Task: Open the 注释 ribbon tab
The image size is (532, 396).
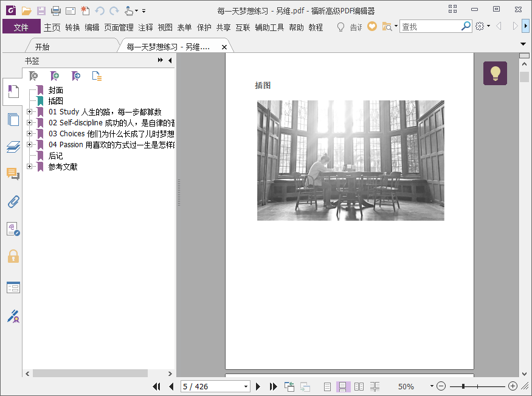Action: coord(145,27)
